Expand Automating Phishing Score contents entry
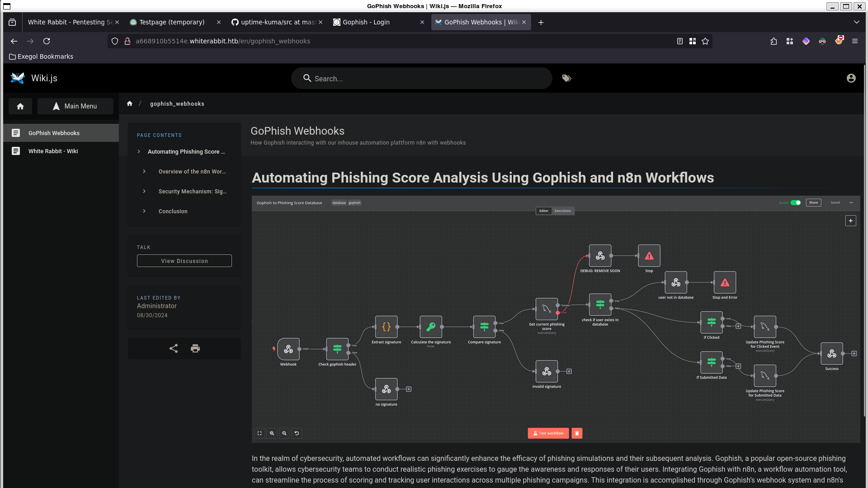 coord(139,151)
